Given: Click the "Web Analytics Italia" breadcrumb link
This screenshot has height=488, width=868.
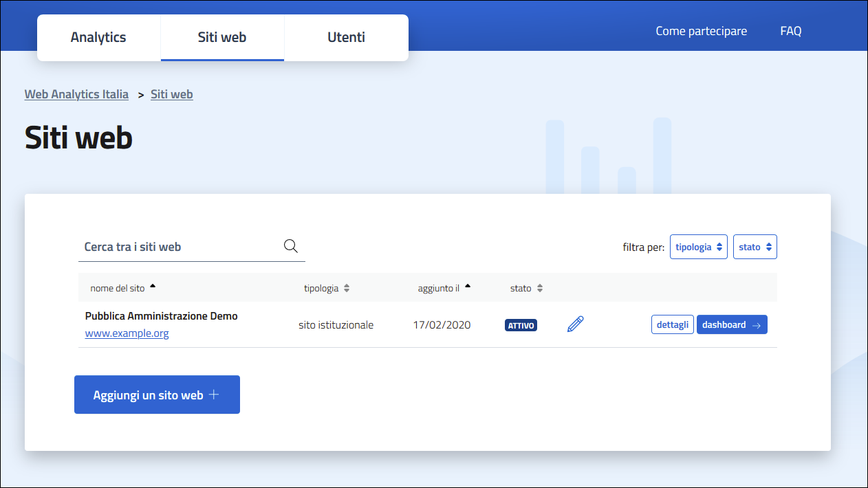Looking at the screenshot, I should click(x=76, y=93).
